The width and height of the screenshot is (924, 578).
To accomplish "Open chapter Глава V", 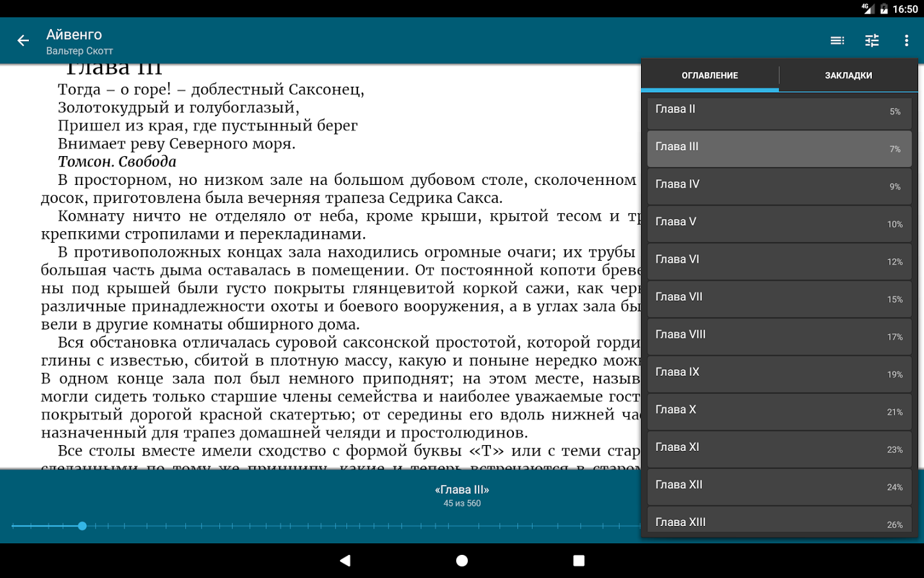I will click(x=779, y=224).
